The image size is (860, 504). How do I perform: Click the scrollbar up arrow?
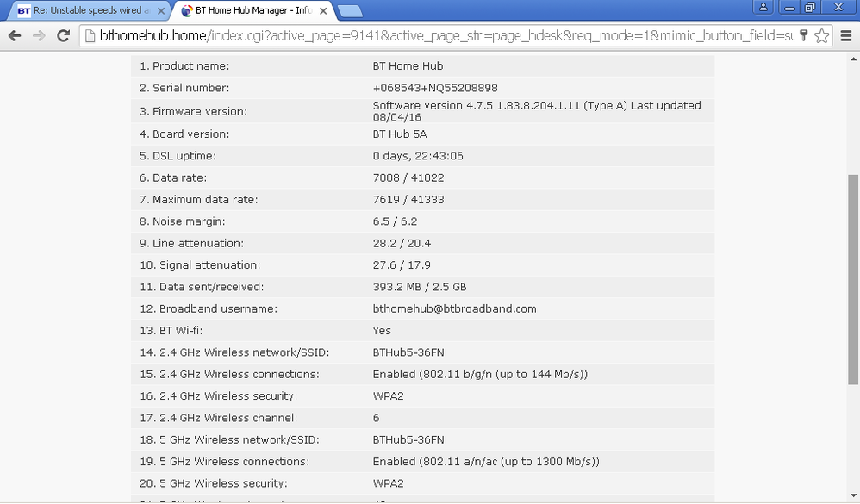pos(853,59)
